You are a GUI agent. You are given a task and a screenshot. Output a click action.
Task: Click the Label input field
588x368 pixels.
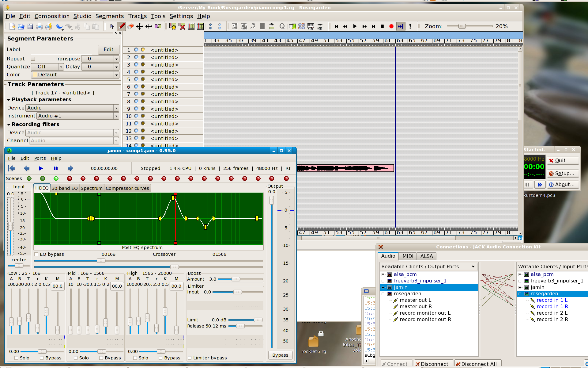61,49
